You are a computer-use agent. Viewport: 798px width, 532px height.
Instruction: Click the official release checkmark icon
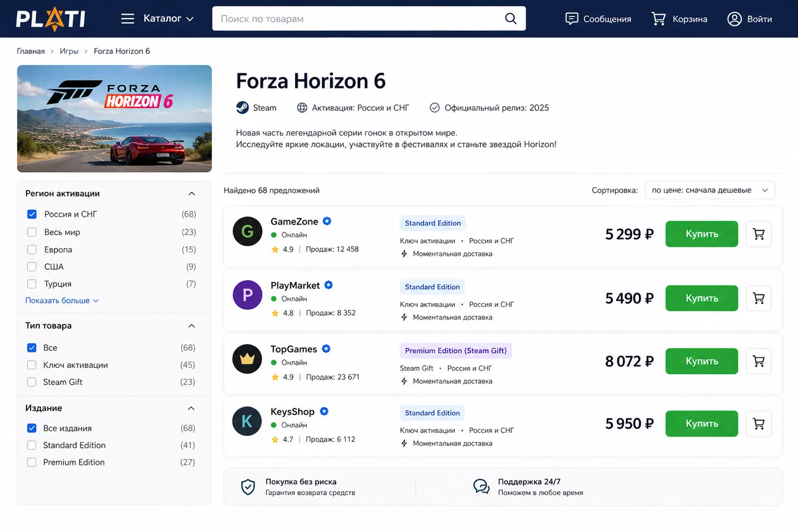(435, 108)
